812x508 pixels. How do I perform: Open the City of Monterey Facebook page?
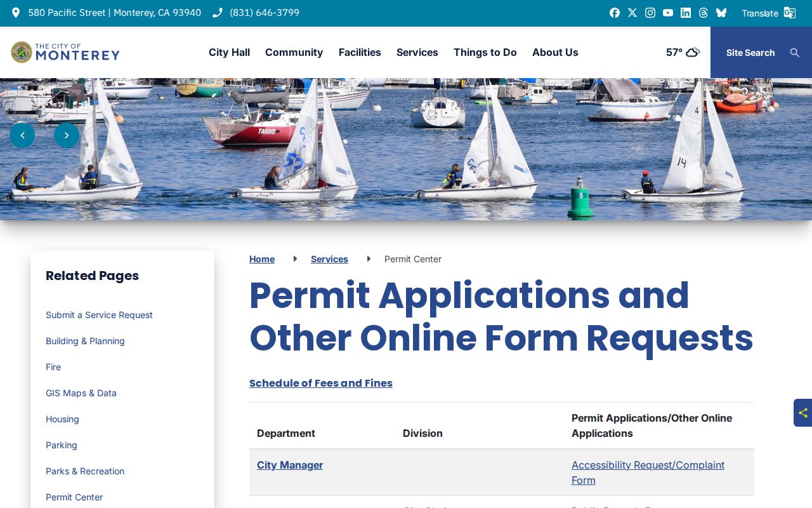pos(615,13)
